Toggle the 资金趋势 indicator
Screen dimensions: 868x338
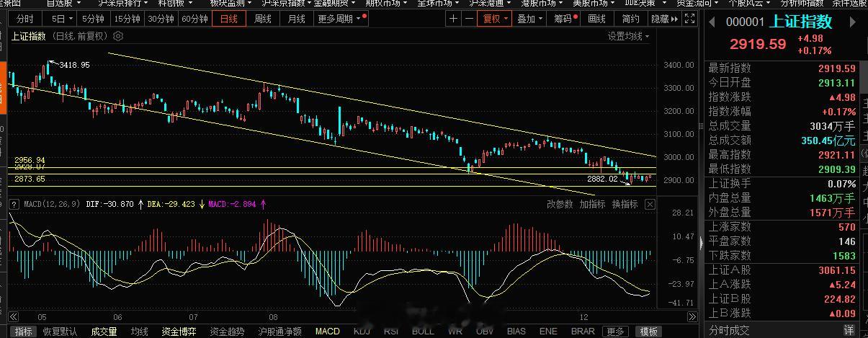[x=227, y=332]
